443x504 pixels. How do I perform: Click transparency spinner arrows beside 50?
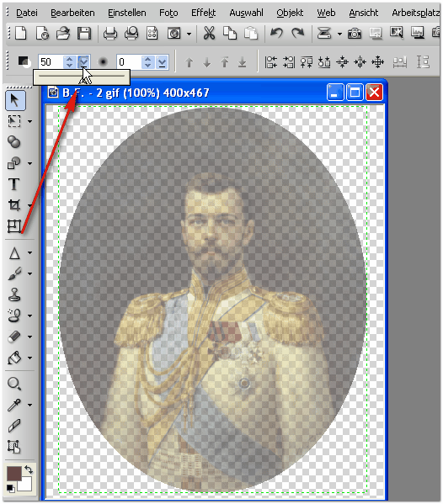(70, 61)
